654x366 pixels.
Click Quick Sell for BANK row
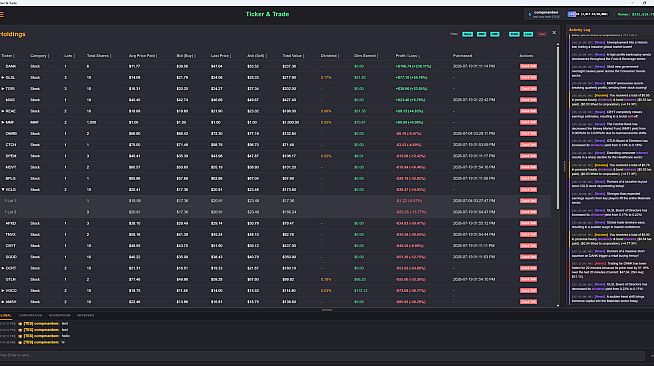(x=528, y=66)
